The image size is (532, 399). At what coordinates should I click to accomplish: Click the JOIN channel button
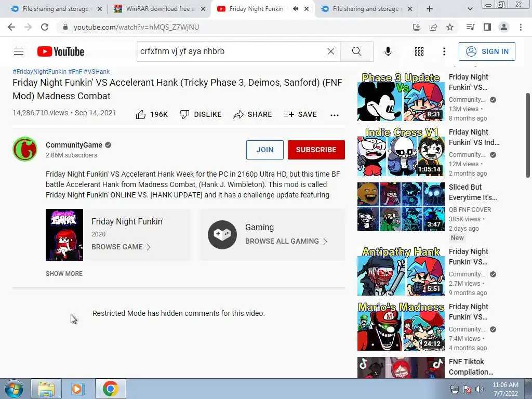(x=265, y=150)
